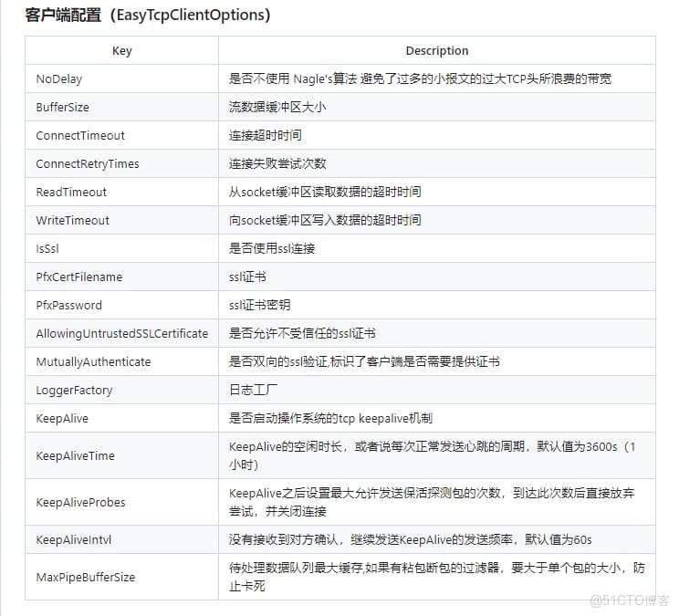Image resolution: width=679 pixels, height=616 pixels.
Task: Click the description 是否允许不受信任的ssl证书
Action: tap(302, 333)
